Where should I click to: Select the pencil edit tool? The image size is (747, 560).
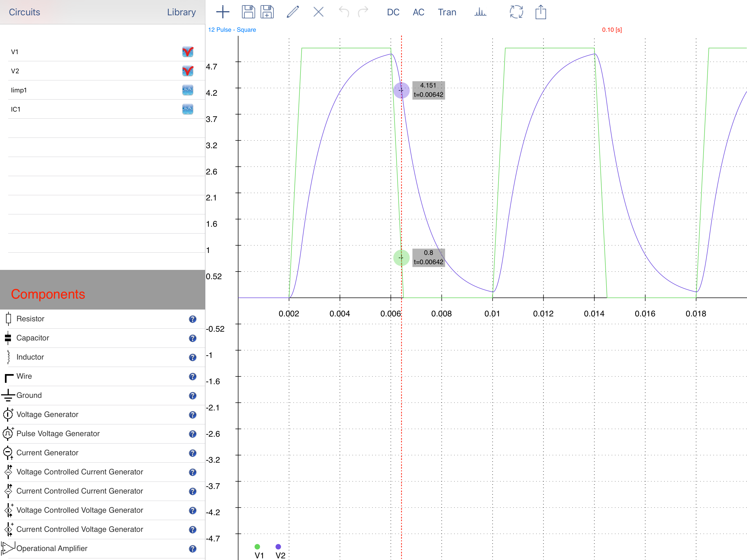293,12
